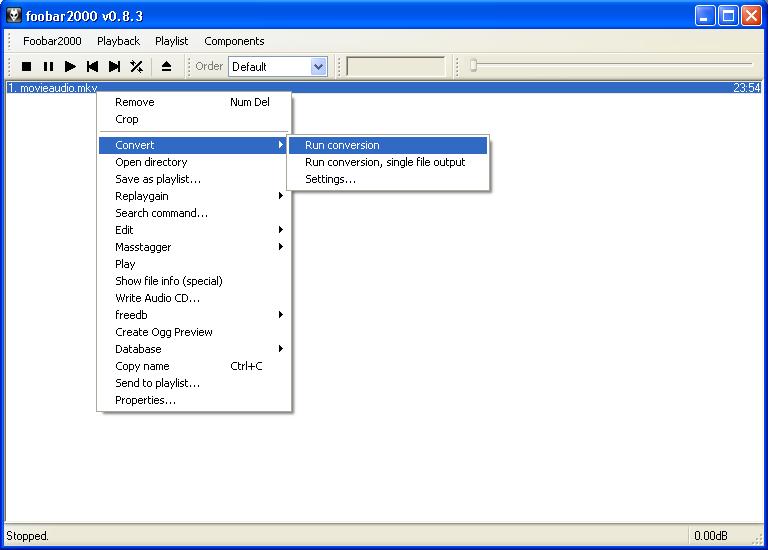Pause the current track
This screenshot has height=550, width=768.
pos(48,66)
